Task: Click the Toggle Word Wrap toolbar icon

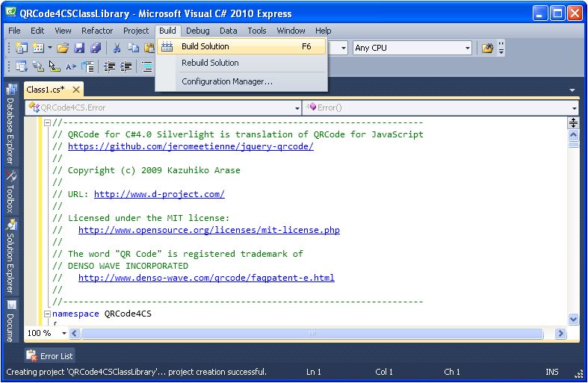Action: tap(87, 66)
